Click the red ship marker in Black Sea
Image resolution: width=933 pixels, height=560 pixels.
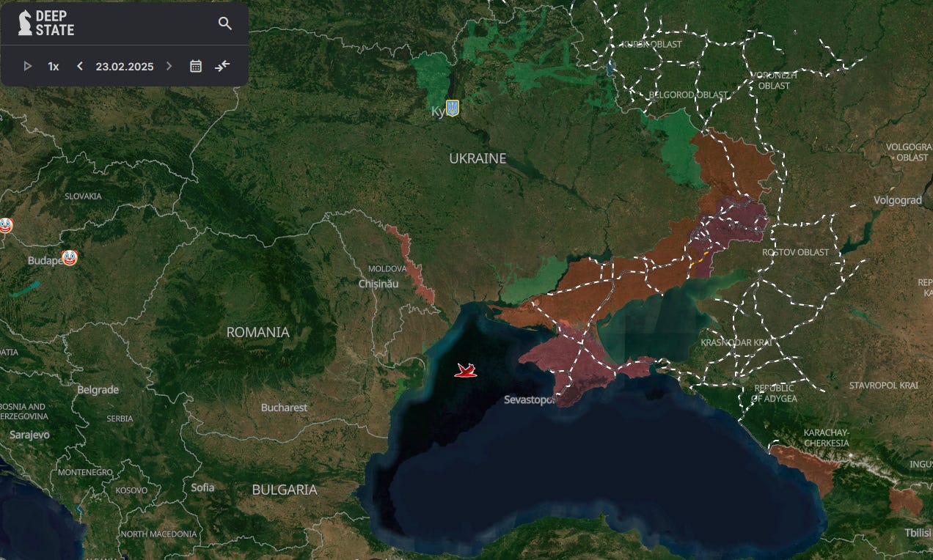click(465, 370)
